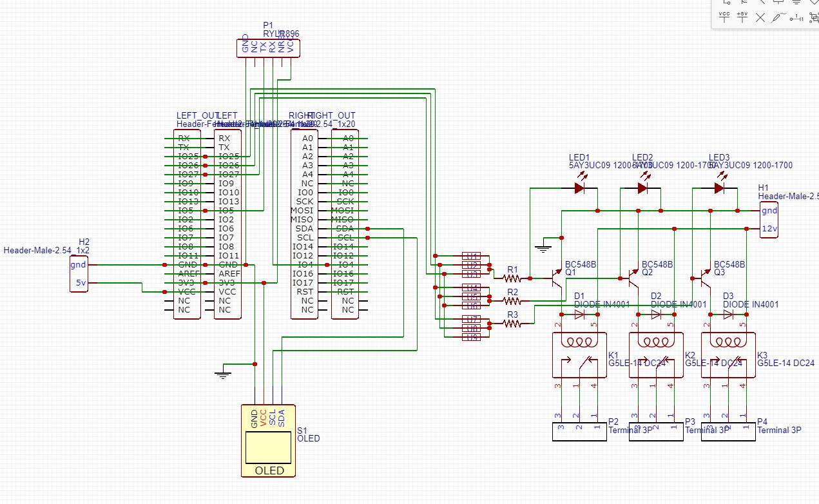
Task: Select the P1 RYLR896 connector
Action: [x=269, y=48]
